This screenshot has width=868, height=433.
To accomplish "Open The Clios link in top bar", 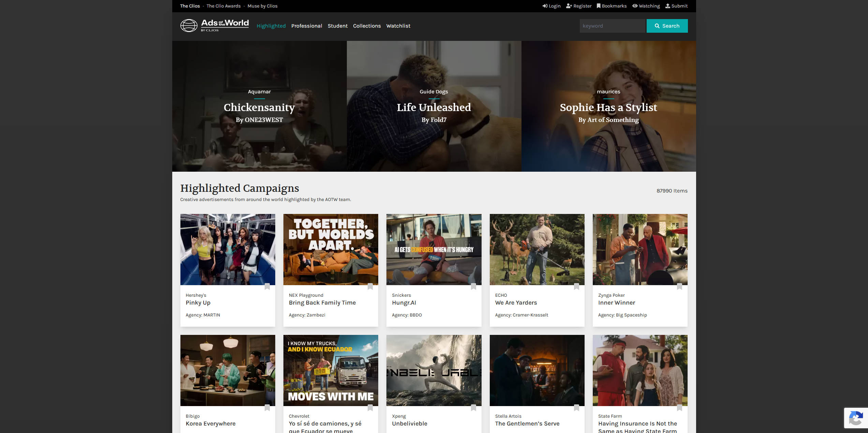I will (x=190, y=6).
